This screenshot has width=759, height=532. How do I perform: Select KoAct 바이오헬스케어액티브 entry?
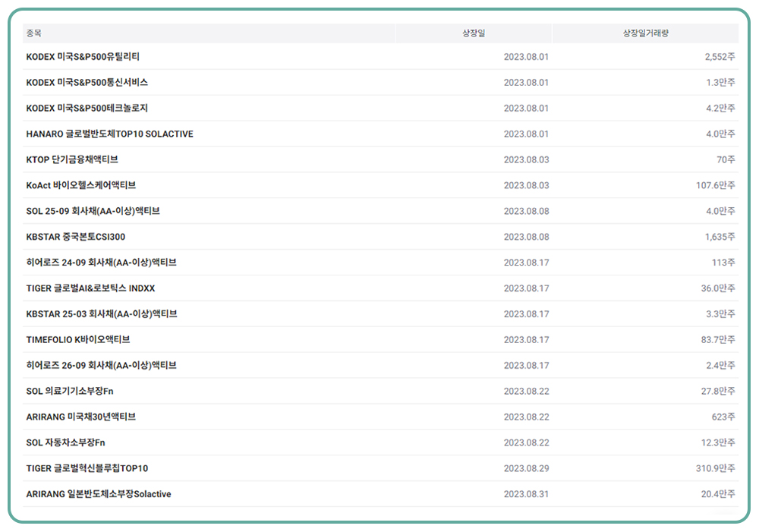[x=81, y=185]
